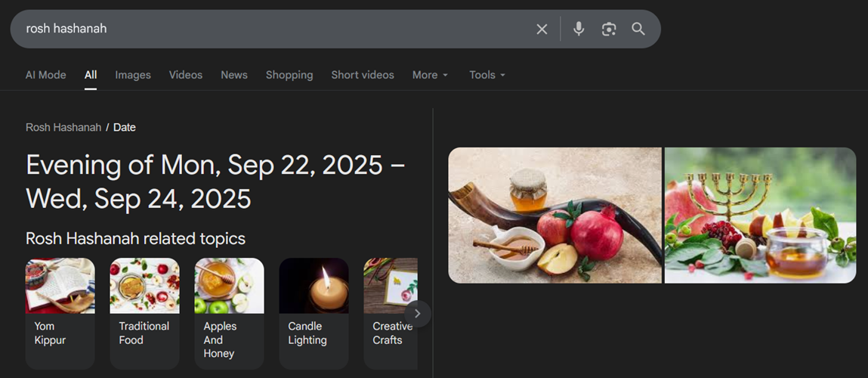
Task: Show more related topics with right arrow
Action: [418, 314]
